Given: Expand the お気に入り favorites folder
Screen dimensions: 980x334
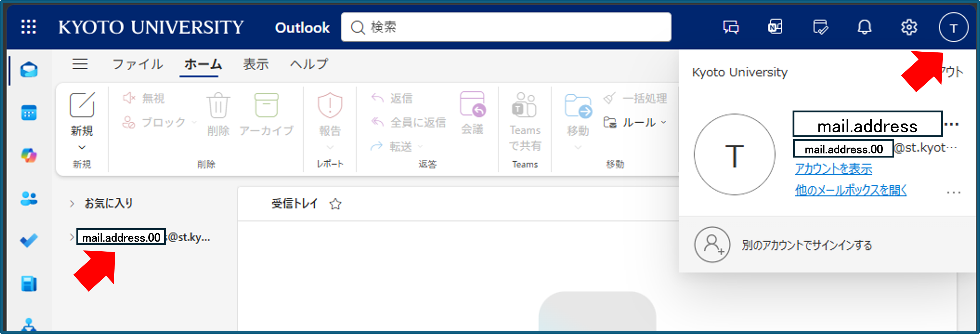Looking at the screenshot, I should click(x=72, y=203).
